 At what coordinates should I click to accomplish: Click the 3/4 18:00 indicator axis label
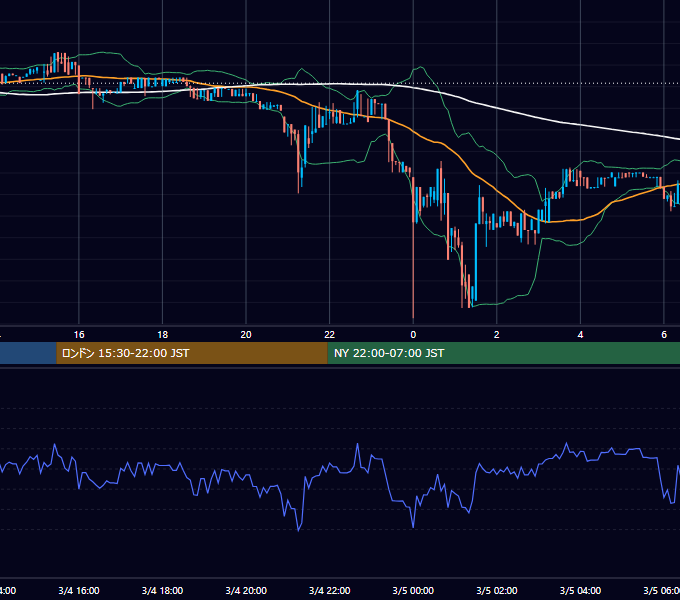pyautogui.click(x=163, y=591)
